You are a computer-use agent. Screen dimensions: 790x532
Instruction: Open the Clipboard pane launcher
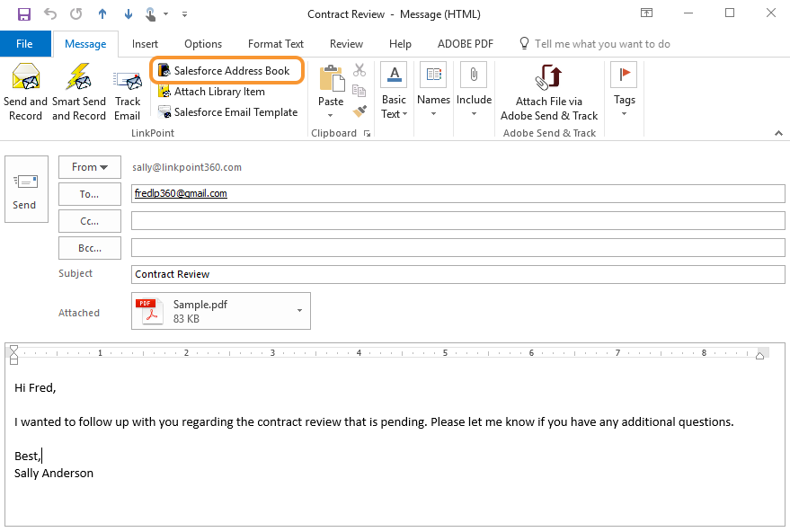point(367,134)
